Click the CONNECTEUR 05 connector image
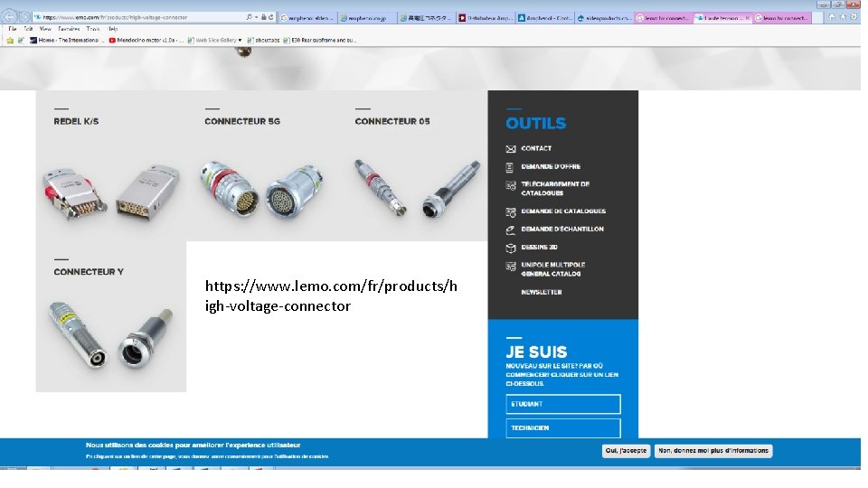The image size is (868, 488). pyautogui.click(x=418, y=188)
